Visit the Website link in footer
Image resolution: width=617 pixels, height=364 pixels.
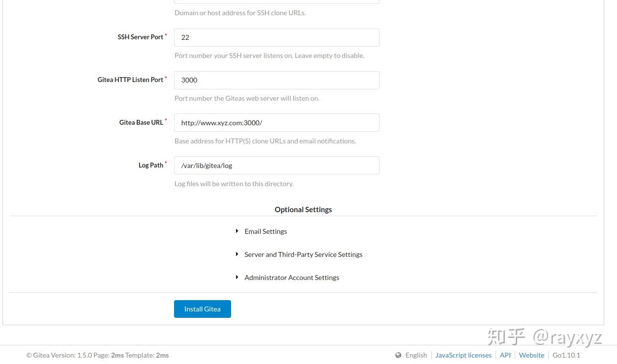531,355
